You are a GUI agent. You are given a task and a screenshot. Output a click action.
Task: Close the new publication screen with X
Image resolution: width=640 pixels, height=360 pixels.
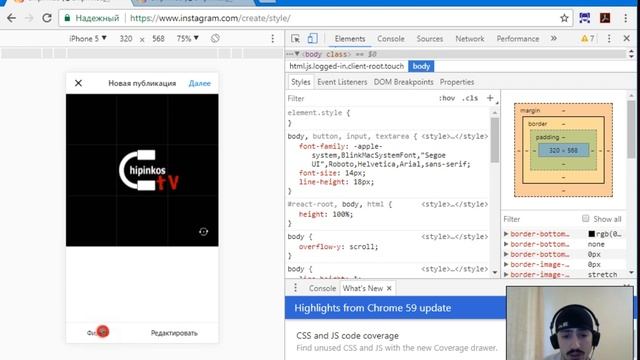pos(78,83)
